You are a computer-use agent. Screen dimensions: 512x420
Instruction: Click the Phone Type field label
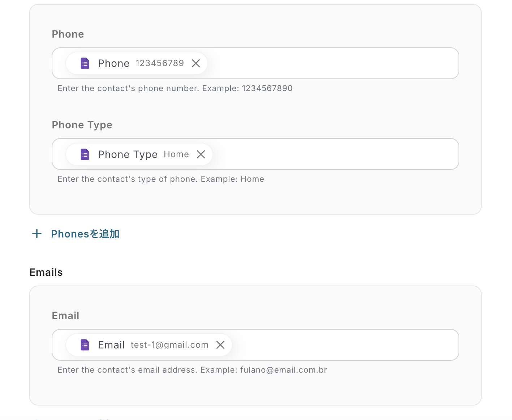(82, 125)
